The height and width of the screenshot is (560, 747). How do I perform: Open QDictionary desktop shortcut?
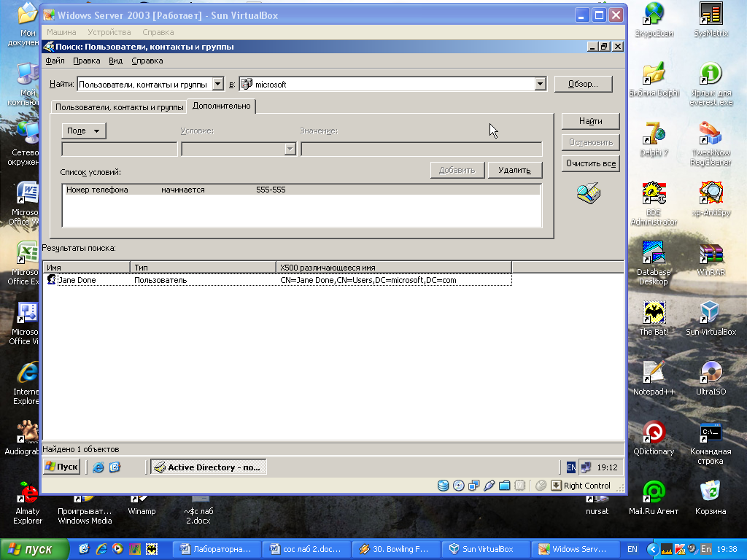(654, 437)
